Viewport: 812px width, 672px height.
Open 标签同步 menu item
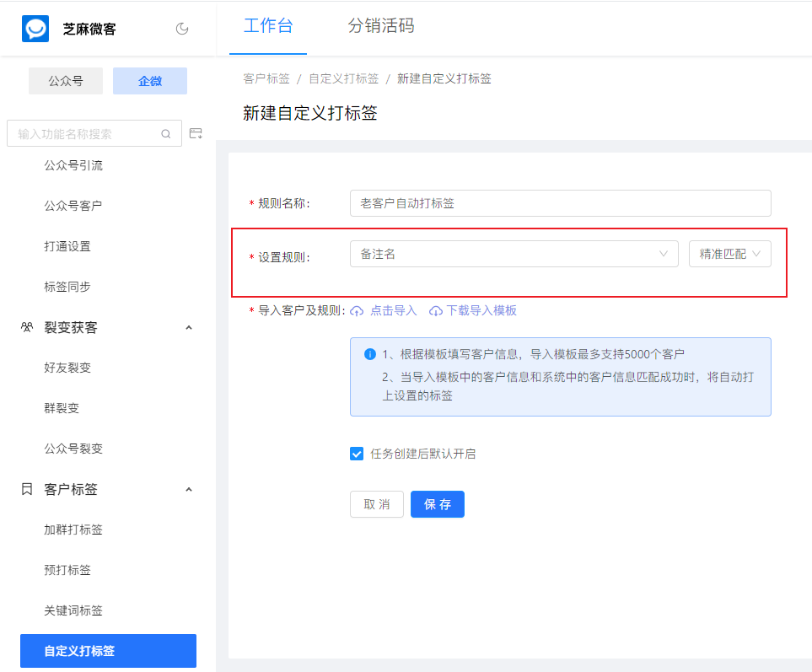coord(67,287)
